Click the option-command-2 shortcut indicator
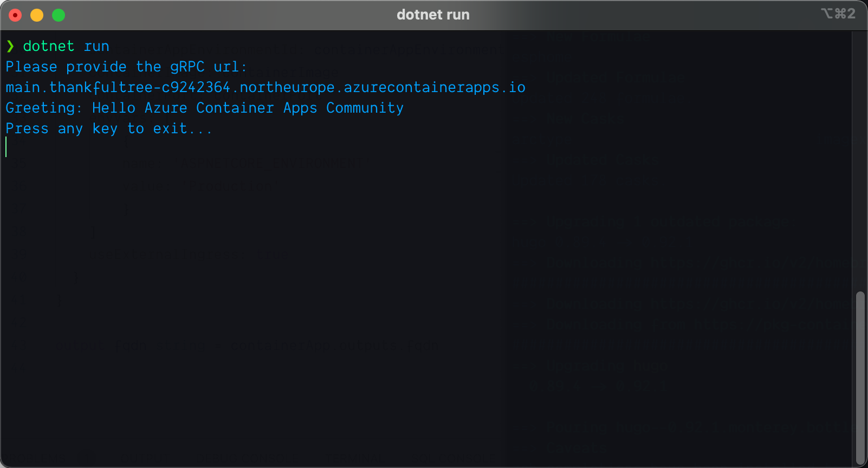 click(x=838, y=14)
